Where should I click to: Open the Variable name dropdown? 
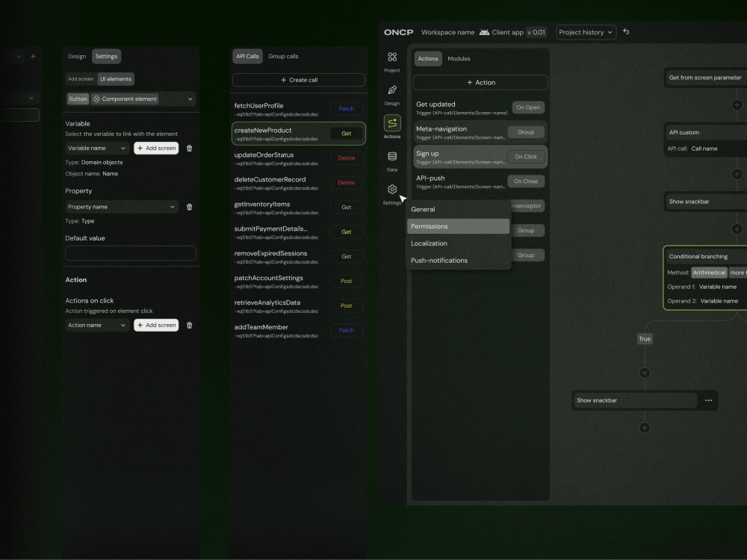[x=96, y=148]
